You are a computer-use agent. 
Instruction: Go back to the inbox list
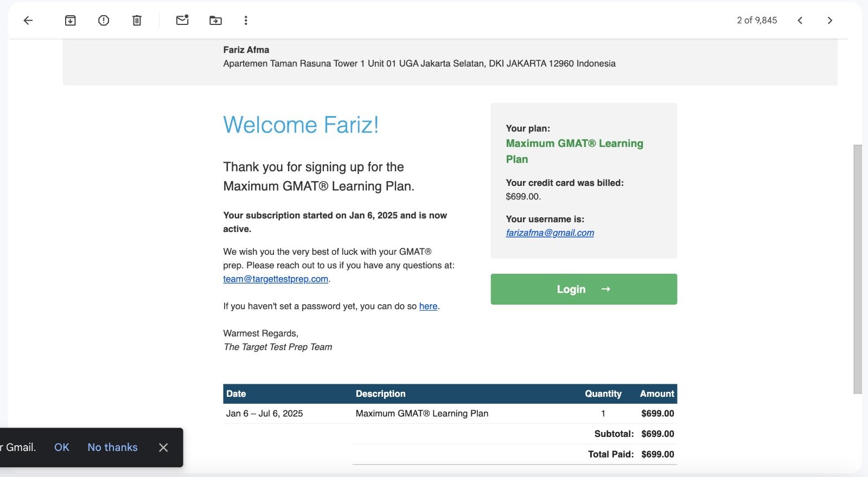pos(28,21)
